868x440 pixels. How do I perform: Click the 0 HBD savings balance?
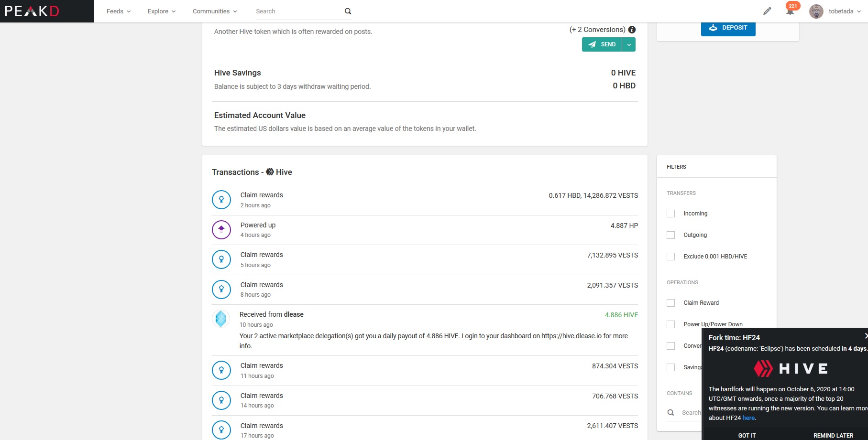[x=624, y=86]
